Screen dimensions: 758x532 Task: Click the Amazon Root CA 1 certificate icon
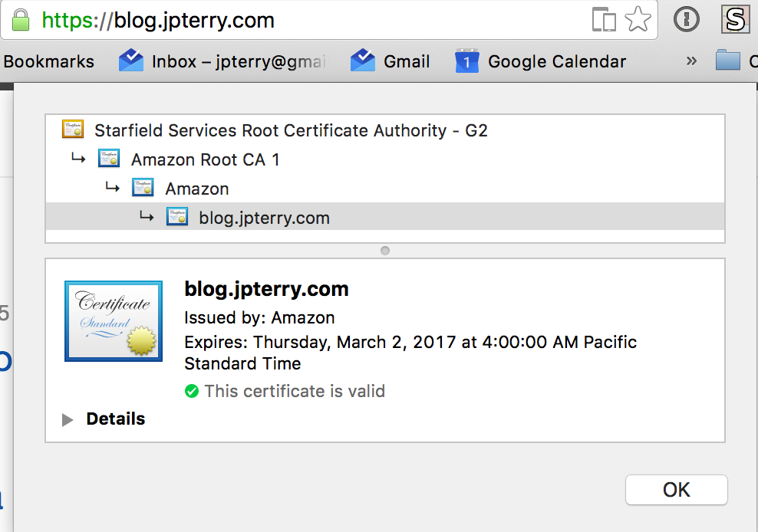109,159
